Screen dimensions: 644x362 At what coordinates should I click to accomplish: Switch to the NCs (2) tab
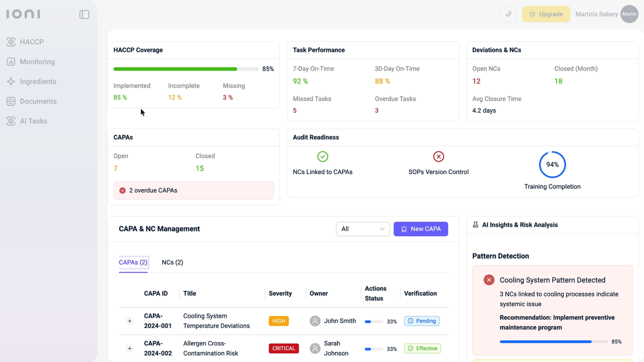(x=172, y=262)
